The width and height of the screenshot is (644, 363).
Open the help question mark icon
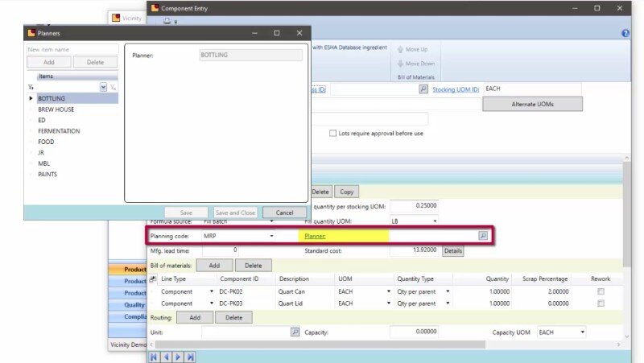click(x=625, y=33)
